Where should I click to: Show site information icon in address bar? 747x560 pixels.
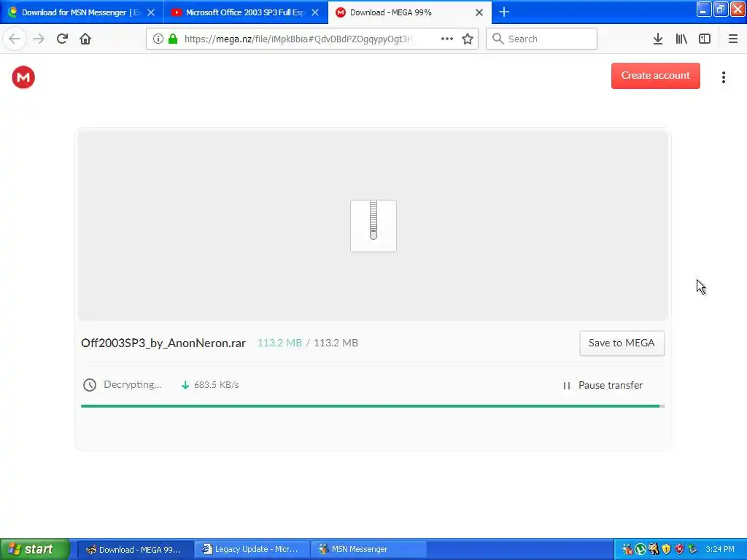tap(158, 39)
